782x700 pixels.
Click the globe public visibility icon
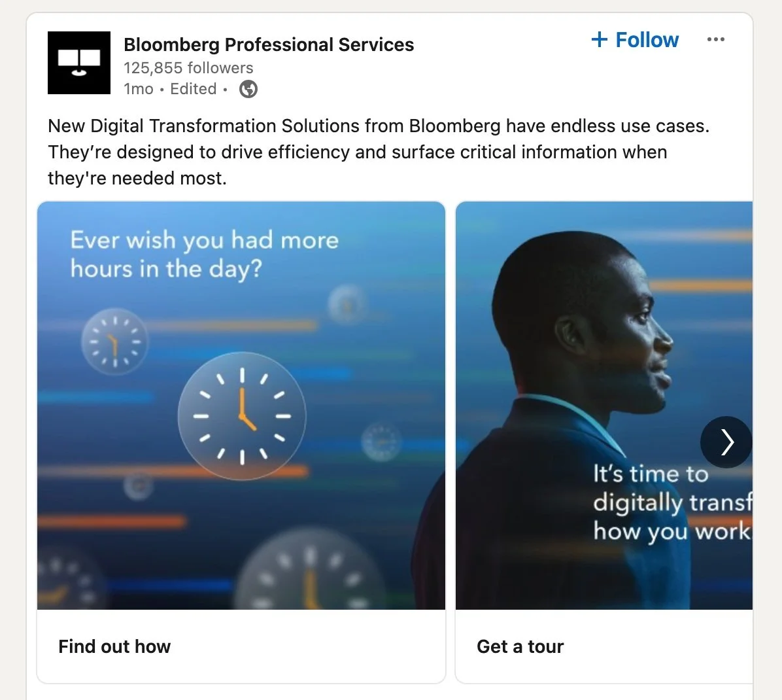pyautogui.click(x=248, y=90)
